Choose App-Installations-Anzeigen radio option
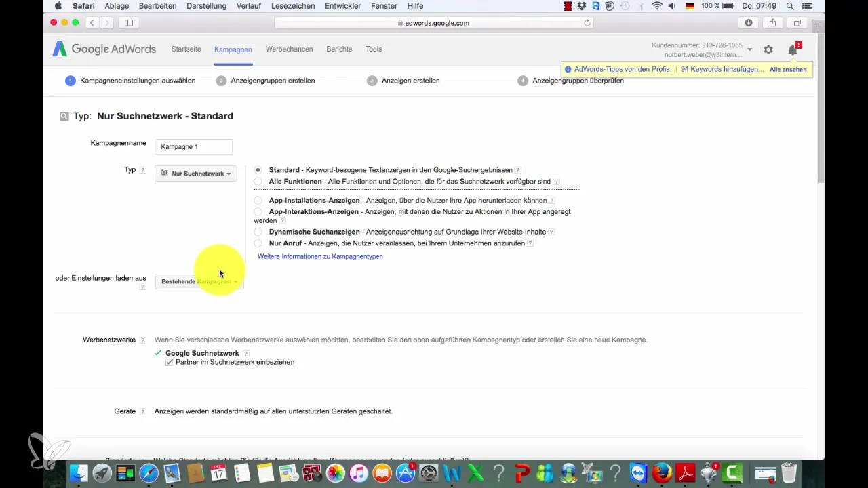The height and width of the screenshot is (488, 868). tap(258, 201)
